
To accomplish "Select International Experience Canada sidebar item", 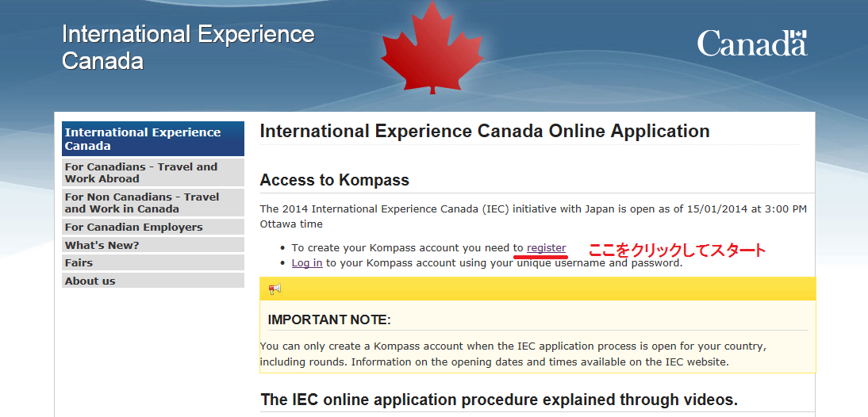I will (153, 139).
